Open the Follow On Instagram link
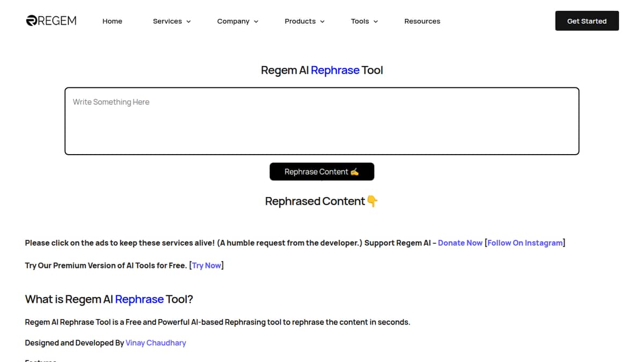644x362 pixels. (x=525, y=243)
